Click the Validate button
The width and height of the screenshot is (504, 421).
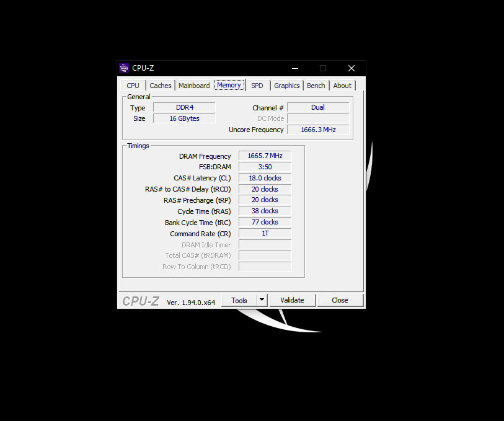click(x=292, y=300)
